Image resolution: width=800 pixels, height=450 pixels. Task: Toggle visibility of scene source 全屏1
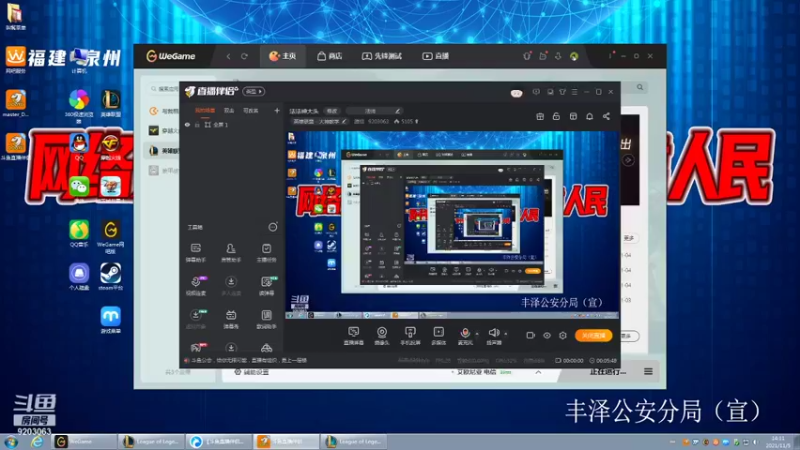point(187,124)
